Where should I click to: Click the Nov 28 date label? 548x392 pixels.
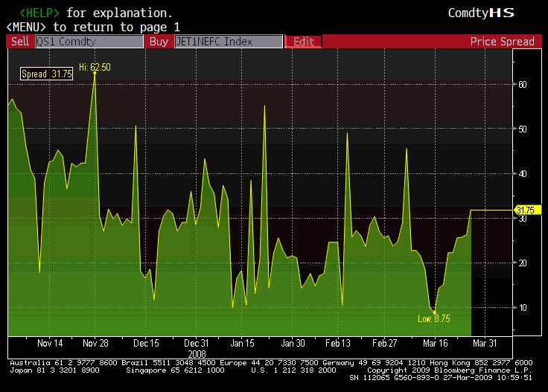pyautogui.click(x=95, y=343)
